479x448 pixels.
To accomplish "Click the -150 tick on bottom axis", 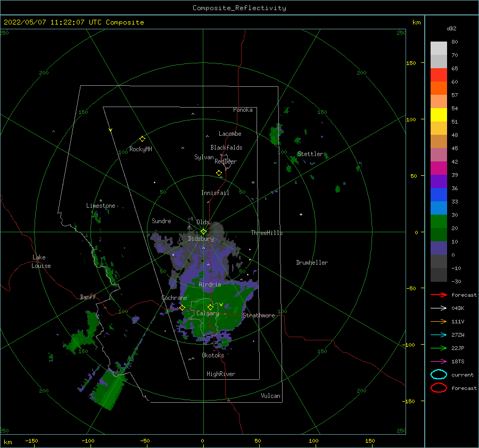I will point(31,441).
